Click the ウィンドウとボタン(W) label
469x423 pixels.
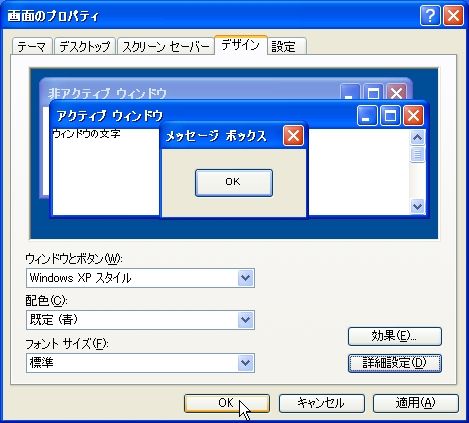pyautogui.click(x=74, y=259)
